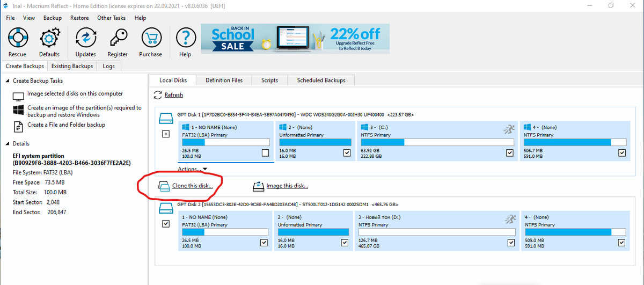
Task: Click Windows logo icon for Windows backup image
Action: (x=19, y=109)
